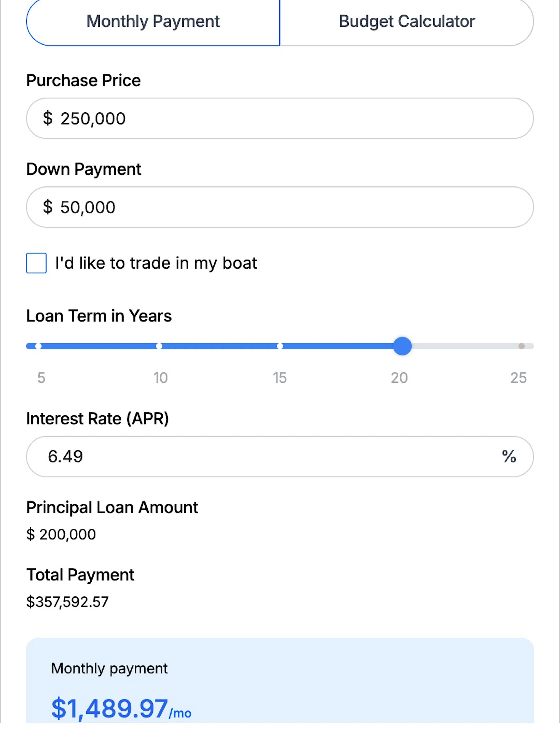Image resolution: width=560 pixels, height=743 pixels.
Task: Click the 25 label under the slider
Action: pos(518,378)
